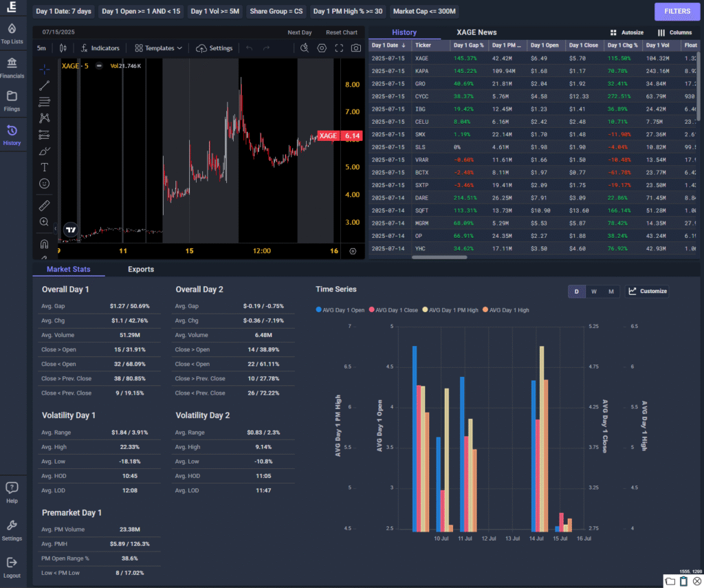The image size is (704, 588).
Task: Select the crosshair tool on the chart
Action: point(44,69)
